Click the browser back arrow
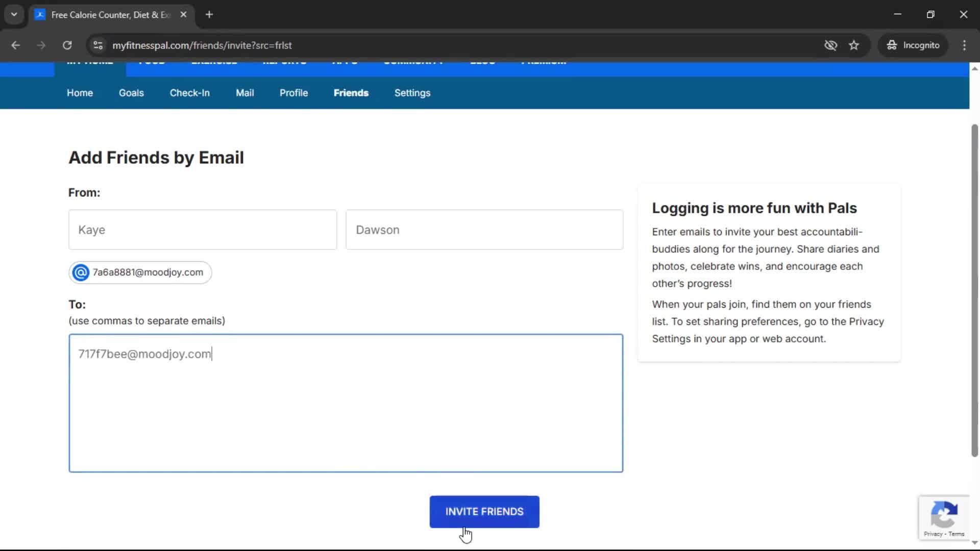This screenshot has height=551, width=980. [15, 45]
